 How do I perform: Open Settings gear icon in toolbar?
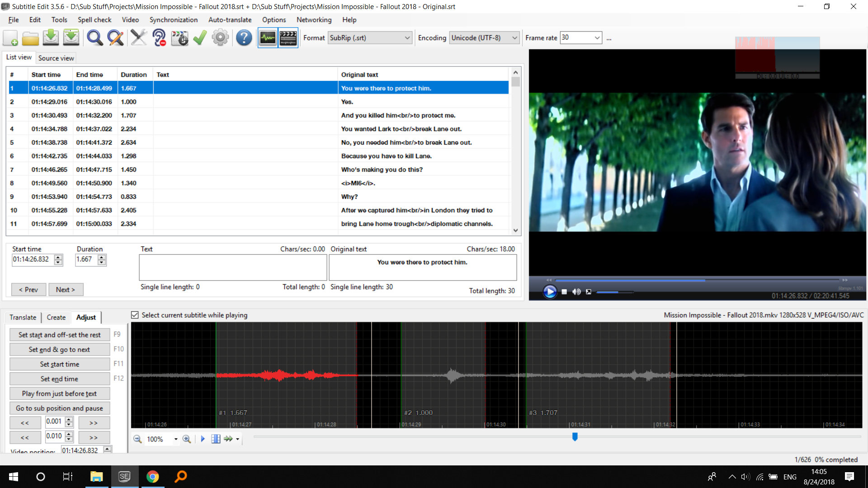tap(220, 38)
